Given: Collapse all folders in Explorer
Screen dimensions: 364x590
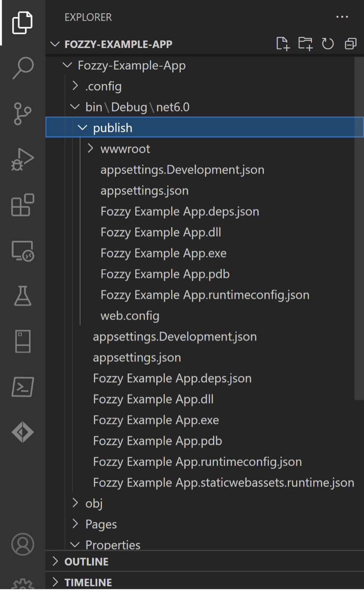Looking at the screenshot, I should tap(351, 43).
